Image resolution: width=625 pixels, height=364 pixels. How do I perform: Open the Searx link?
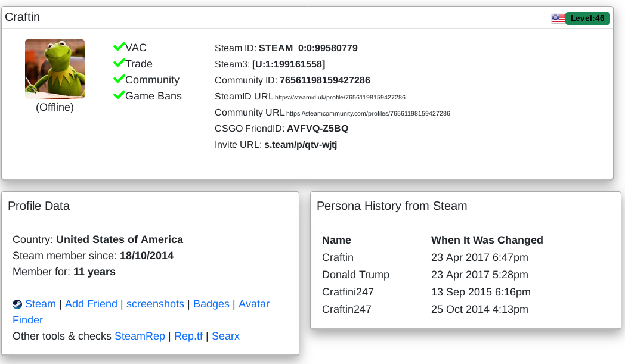(225, 336)
